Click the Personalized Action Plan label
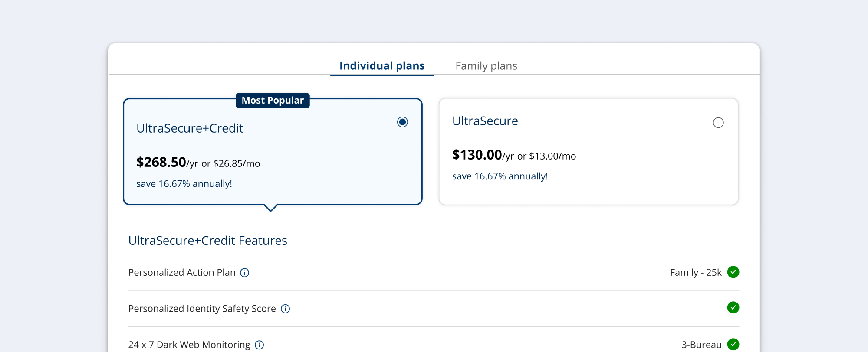 182,273
